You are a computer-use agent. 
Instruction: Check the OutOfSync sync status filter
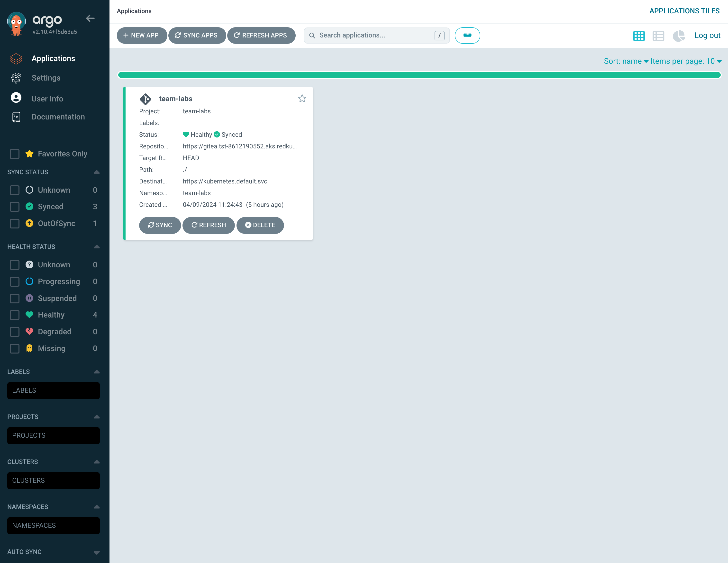15,223
